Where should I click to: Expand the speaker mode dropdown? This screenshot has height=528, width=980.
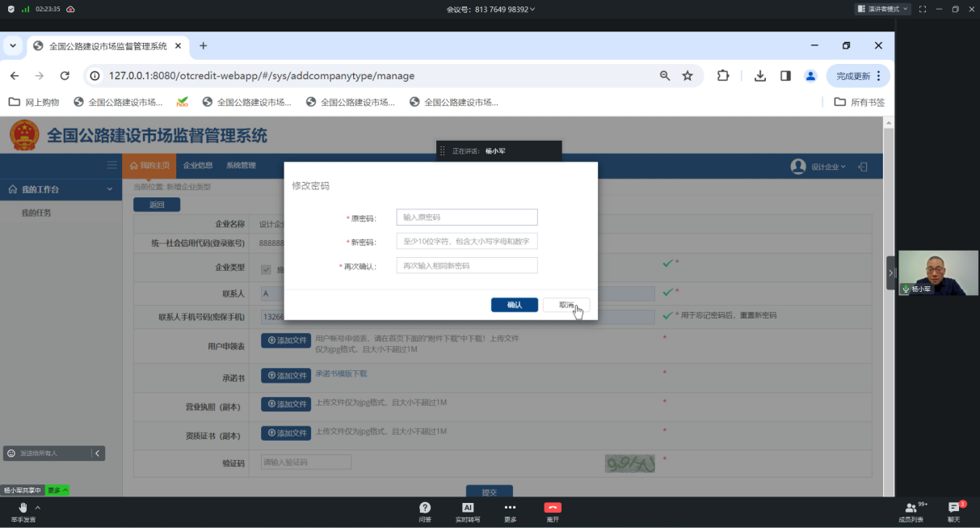pos(882,9)
